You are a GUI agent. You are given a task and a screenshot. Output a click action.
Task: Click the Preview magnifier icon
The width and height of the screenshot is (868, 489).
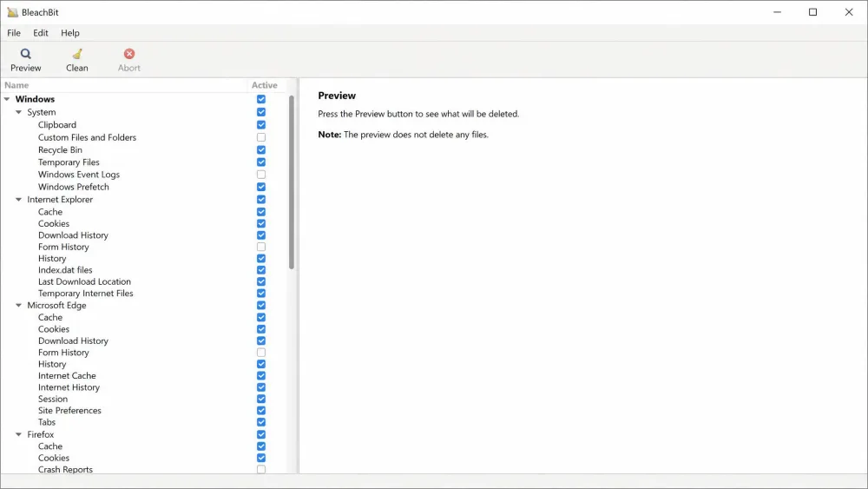point(25,54)
